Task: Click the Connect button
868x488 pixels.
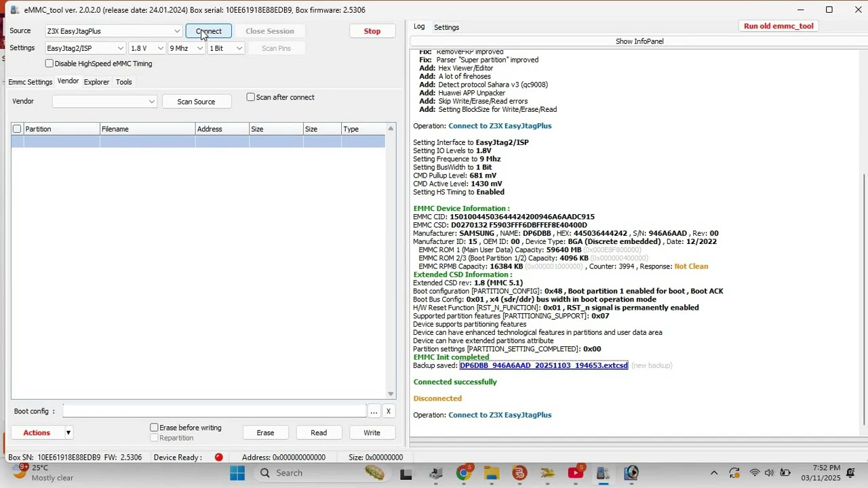Action: [x=208, y=31]
